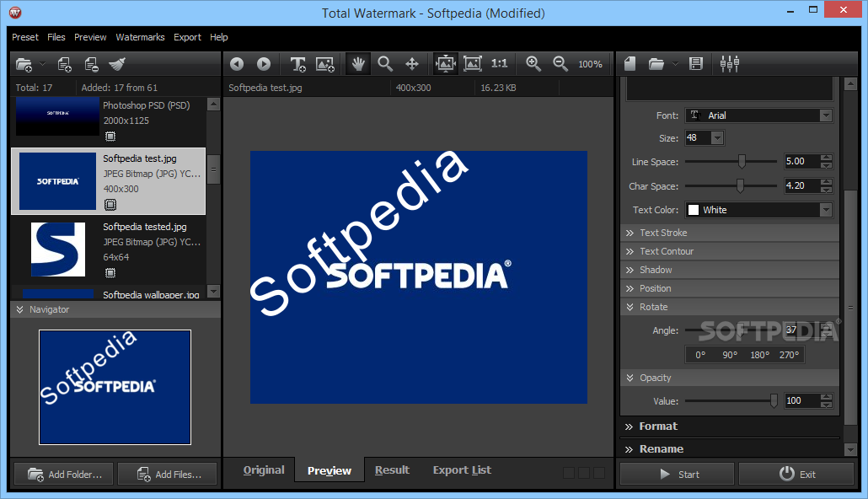
Task: Click the Opacity Value slider handle
Action: coord(774,401)
